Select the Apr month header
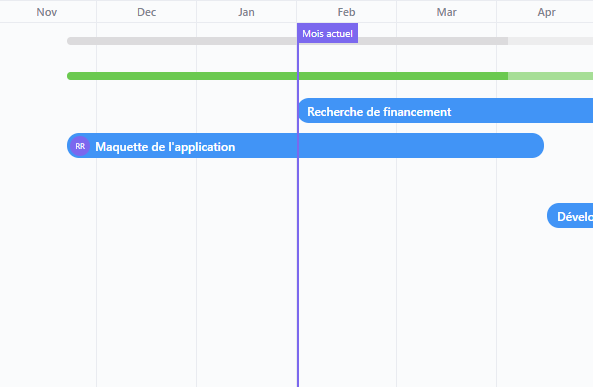 pos(546,12)
